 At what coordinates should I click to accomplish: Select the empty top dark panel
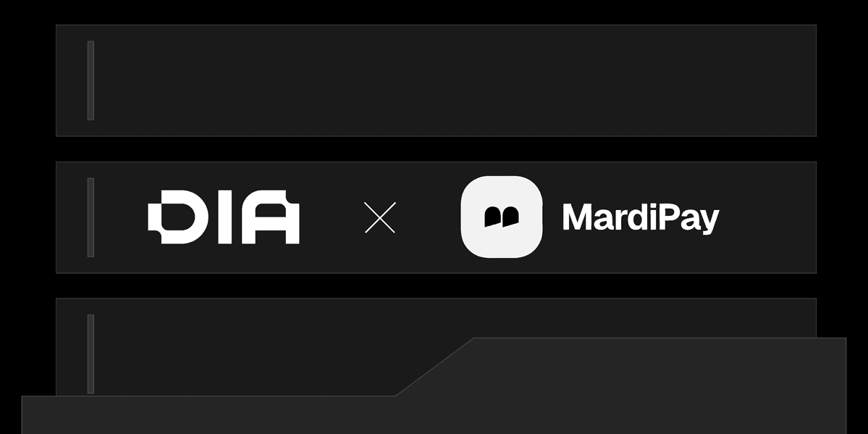point(437,80)
